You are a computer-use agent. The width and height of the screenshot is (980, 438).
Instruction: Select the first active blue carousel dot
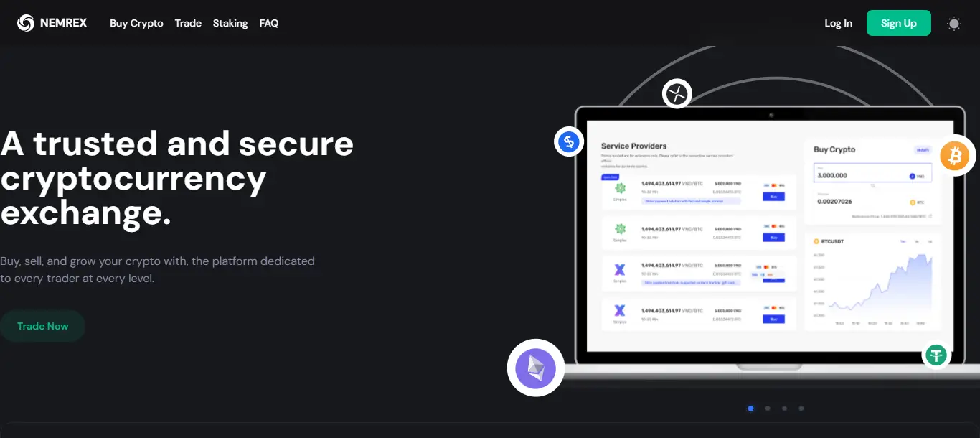pyautogui.click(x=750, y=409)
